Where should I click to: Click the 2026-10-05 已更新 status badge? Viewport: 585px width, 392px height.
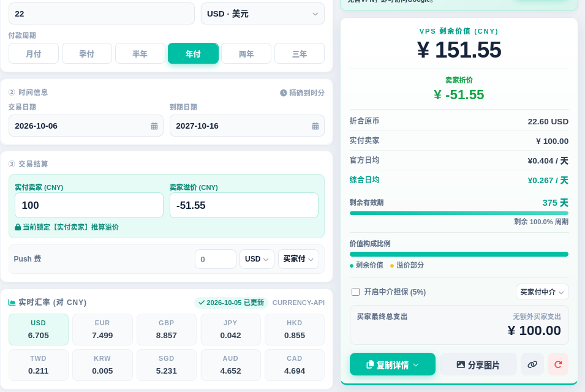(232, 303)
